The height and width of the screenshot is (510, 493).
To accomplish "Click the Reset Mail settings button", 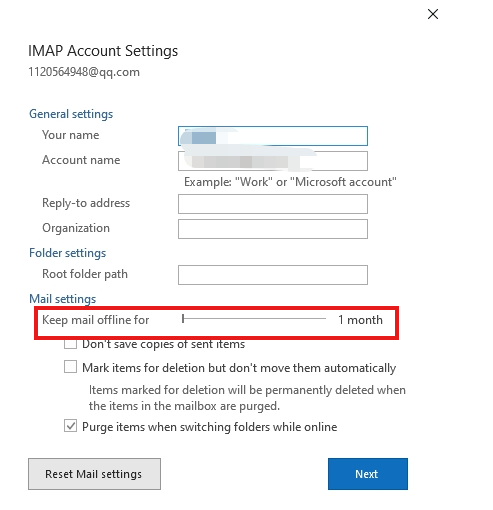I will tap(94, 474).
